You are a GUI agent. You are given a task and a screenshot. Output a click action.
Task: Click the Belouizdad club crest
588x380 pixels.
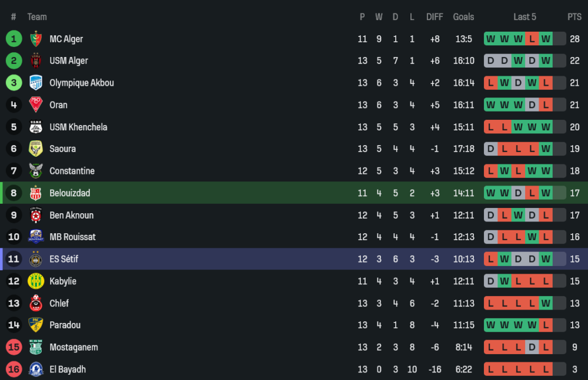[36, 193]
